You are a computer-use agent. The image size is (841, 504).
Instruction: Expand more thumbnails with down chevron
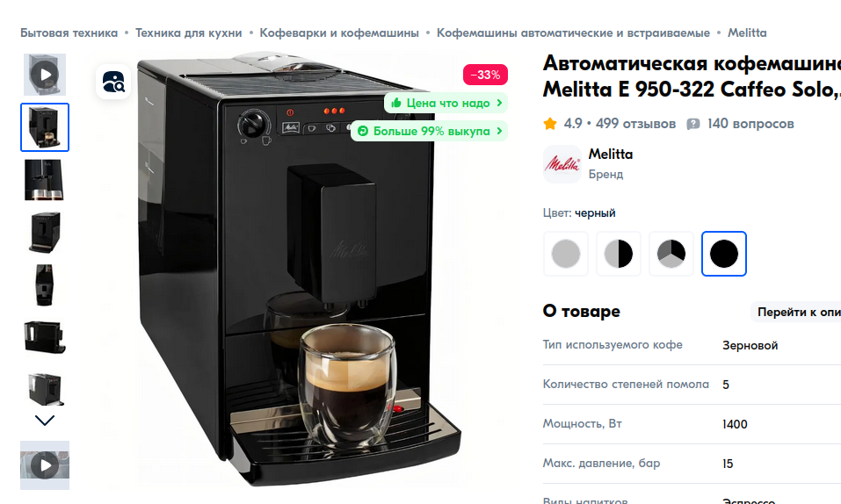[x=45, y=421]
